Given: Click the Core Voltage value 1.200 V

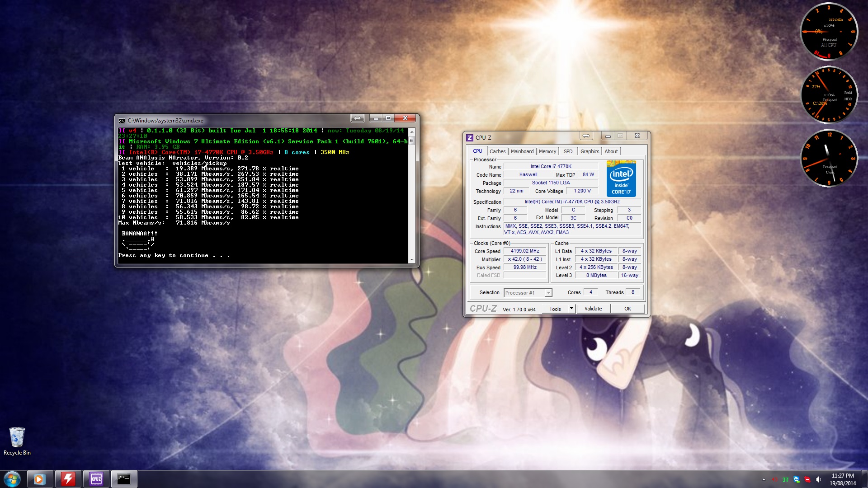Looking at the screenshot, I should pyautogui.click(x=582, y=191).
